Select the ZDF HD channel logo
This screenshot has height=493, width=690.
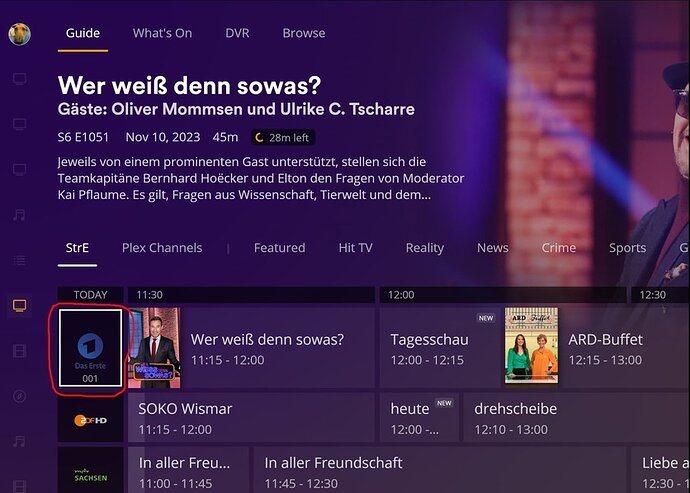(90, 420)
